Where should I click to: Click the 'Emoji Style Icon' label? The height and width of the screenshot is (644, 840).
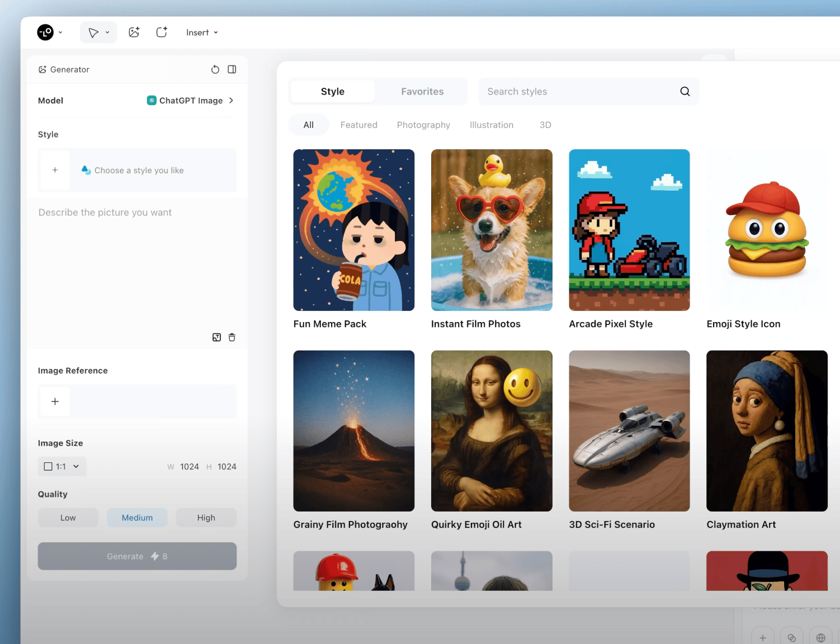[x=743, y=324]
